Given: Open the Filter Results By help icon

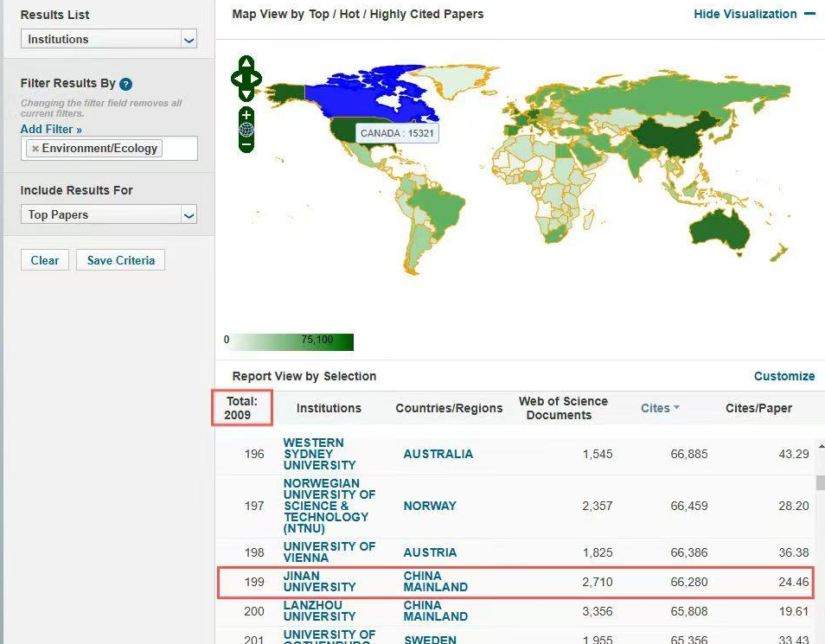Looking at the screenshot, I should [125, 84].
